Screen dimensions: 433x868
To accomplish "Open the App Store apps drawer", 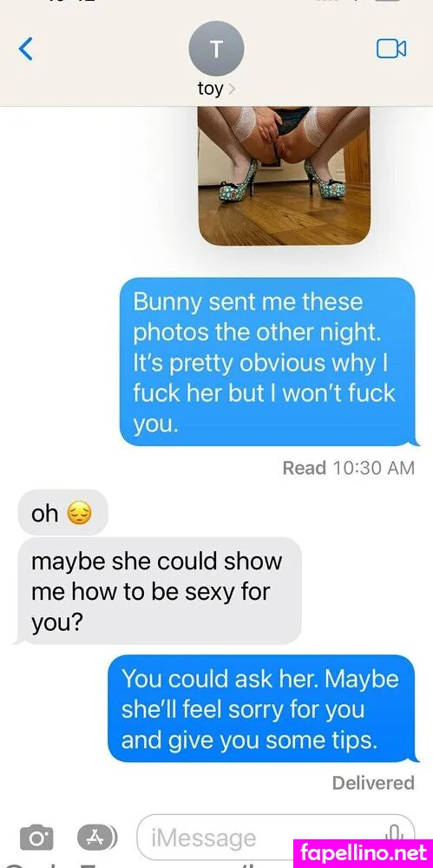I will [x=97, y=837].
